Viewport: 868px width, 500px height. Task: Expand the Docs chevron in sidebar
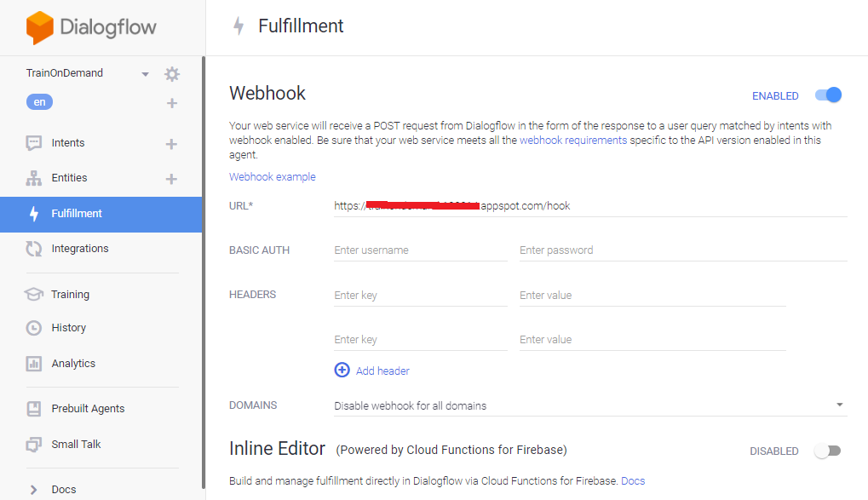pos(34,490)
